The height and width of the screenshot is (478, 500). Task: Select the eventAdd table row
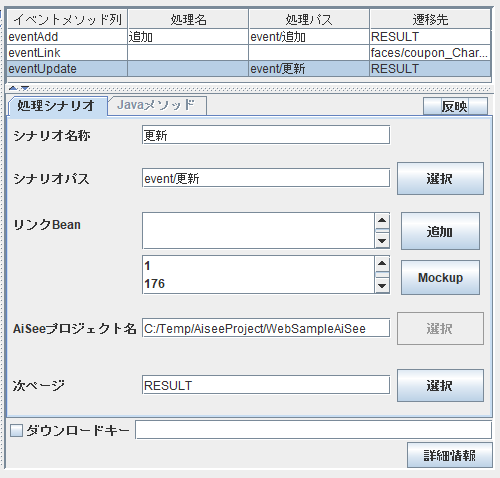pyautogui.click(x=249, y=37)
